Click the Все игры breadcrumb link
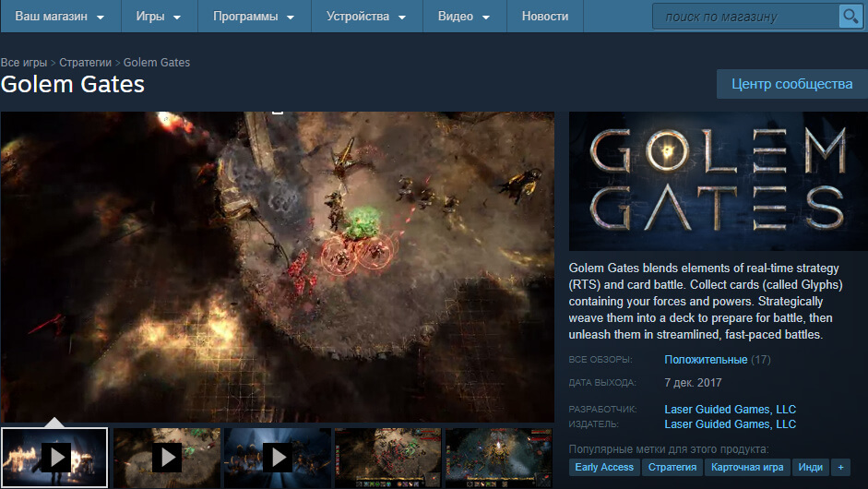 pyautogui.click(x=24, y=63)
